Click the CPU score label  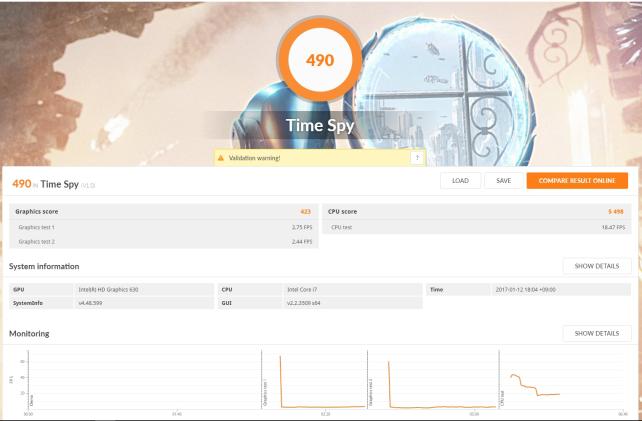coord(342,212)
